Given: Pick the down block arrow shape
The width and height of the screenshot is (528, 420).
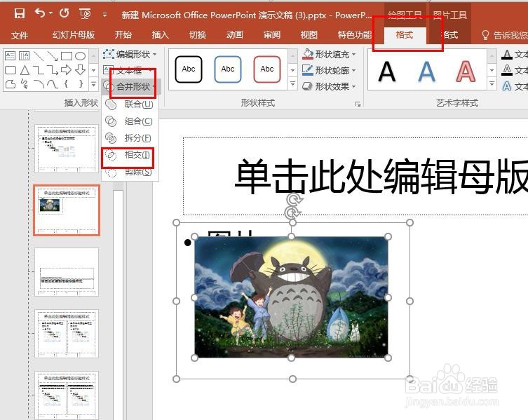Looking at the screenshot, I should tap(80, 70).
